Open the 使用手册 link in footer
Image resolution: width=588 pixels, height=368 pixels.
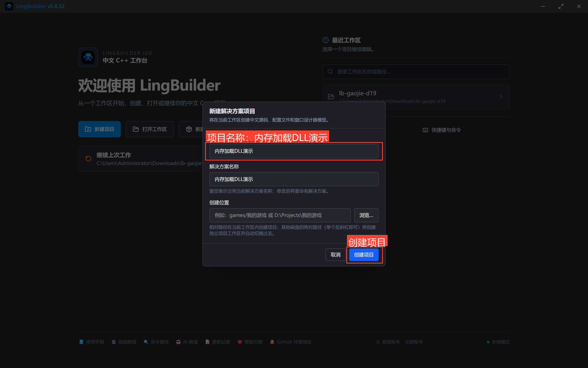point(92,342)
